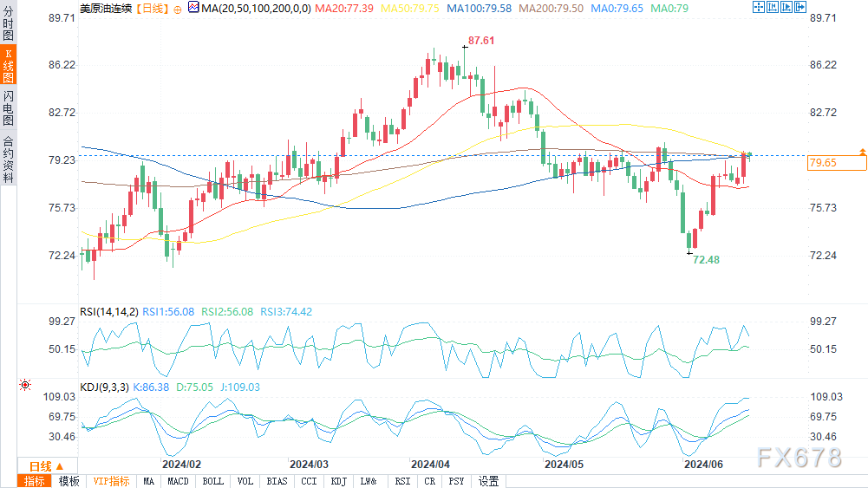The image size is (868, 488).
Task: Click the sun icon beside KDJ panel
Action: [x=25, y=385]
